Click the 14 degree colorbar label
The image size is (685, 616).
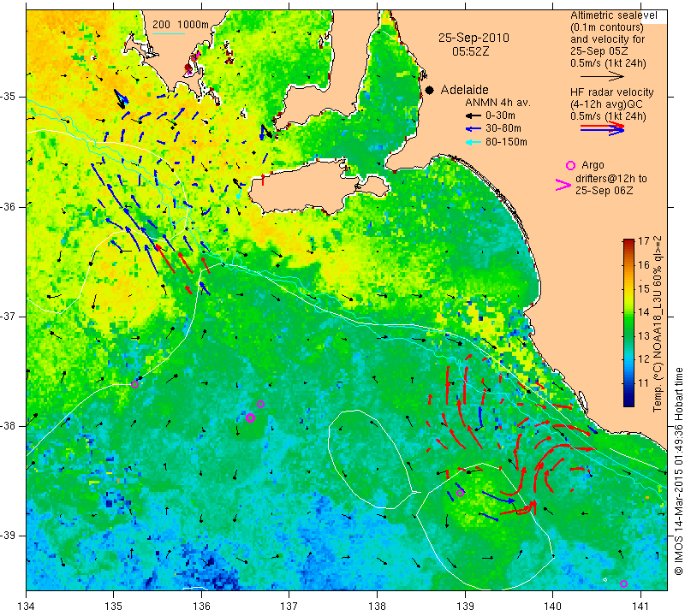(644, 311)
